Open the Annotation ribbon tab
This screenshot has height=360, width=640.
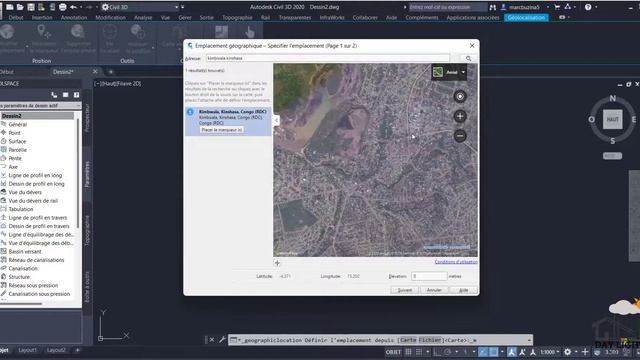(74, 18)
